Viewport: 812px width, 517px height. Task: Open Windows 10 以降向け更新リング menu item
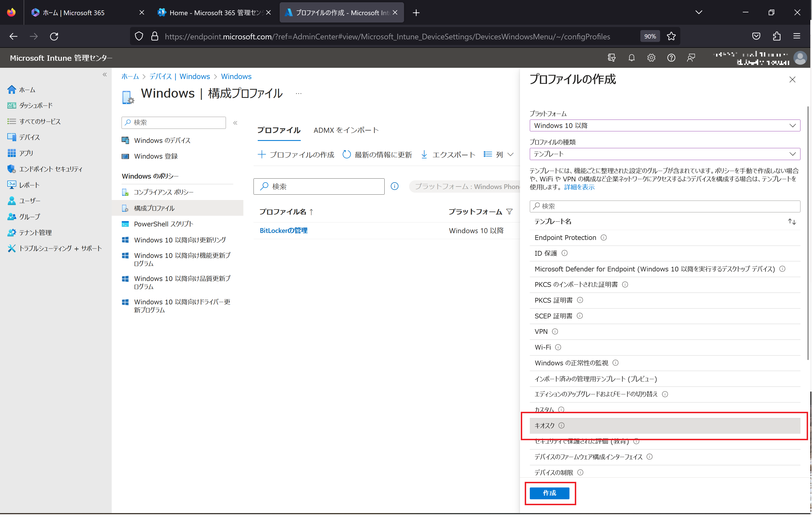click(174, 240)
